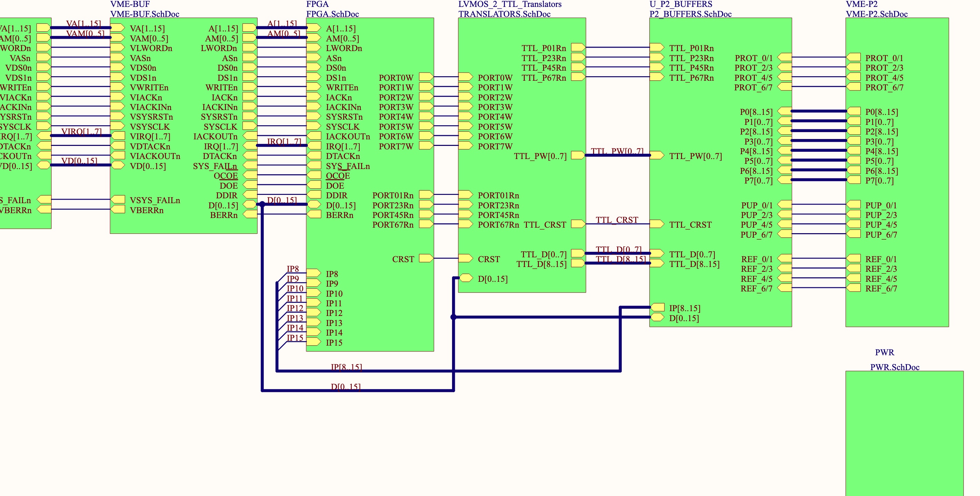980x496 pixels.
Task: Click the TTL_PW[0..7] input port on P2_BUFFERS
Action: [657, 155]
